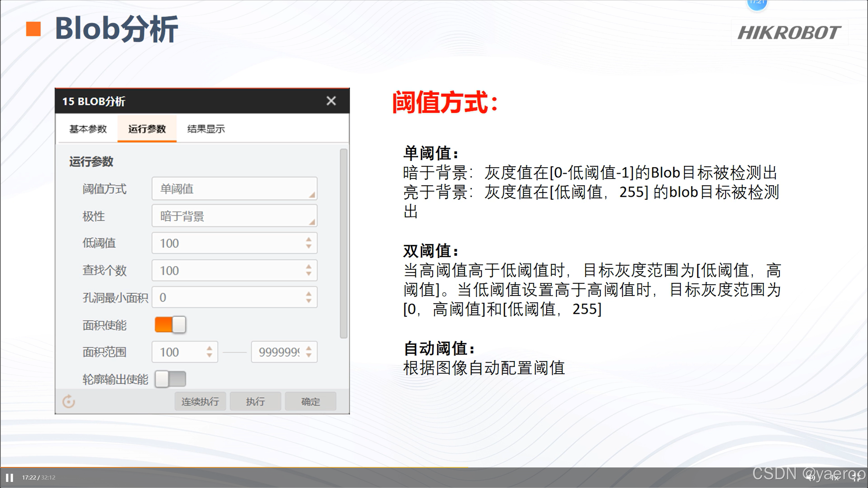The width and height of the screenshot is (868, 488).
Task: Seek on the video progress bar
Action: coord(434,467)
